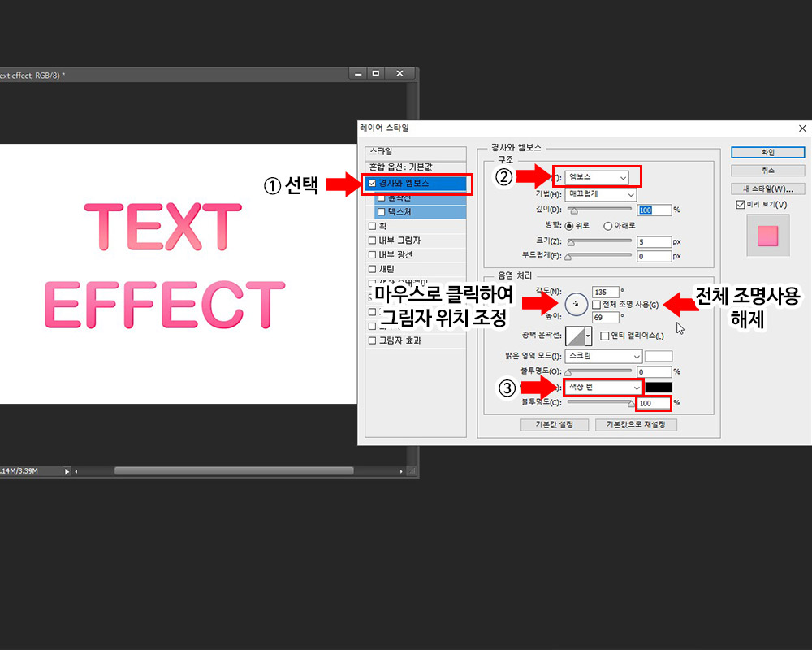Select the 아래로 direction radio button

[x=608, y=226]
